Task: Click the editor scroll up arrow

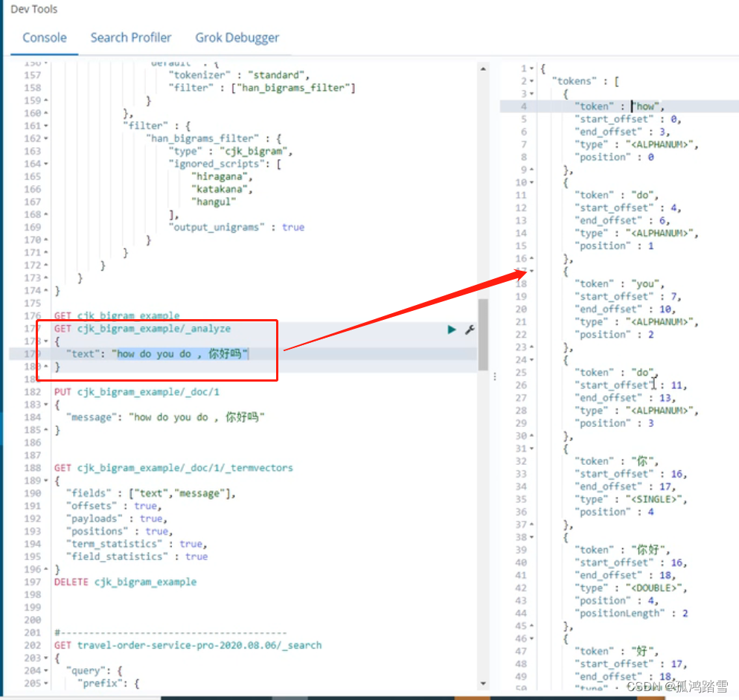Action: pyautogui.click(x=483, y=68)
